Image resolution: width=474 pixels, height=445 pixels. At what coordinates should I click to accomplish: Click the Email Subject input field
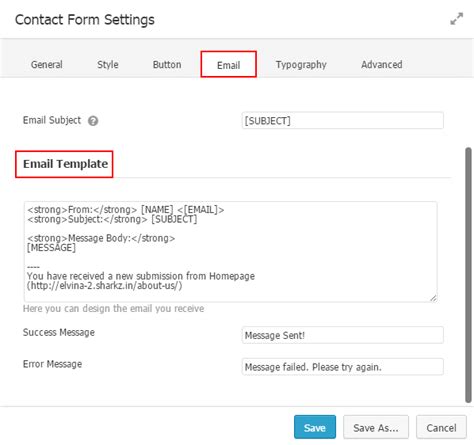point(343,120)
